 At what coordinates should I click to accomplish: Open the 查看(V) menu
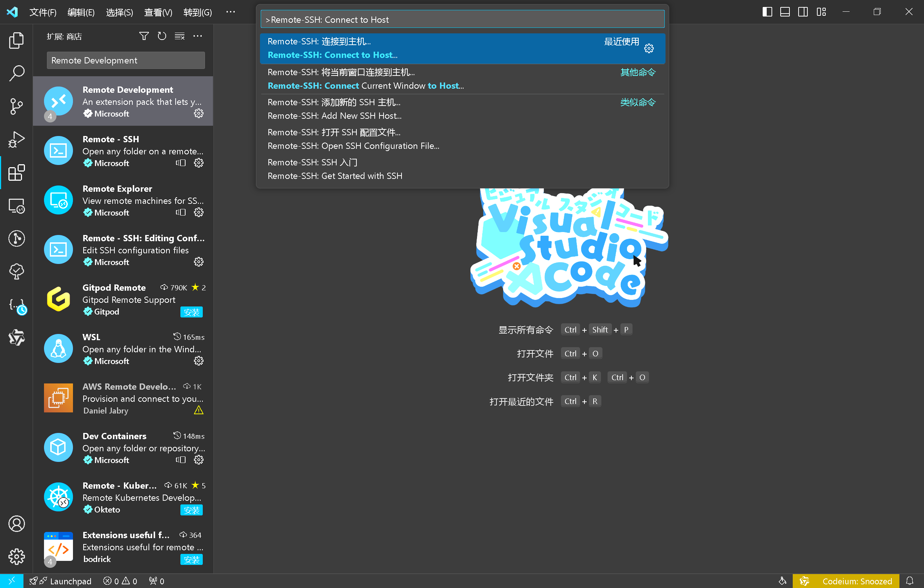tap(158, 12)
